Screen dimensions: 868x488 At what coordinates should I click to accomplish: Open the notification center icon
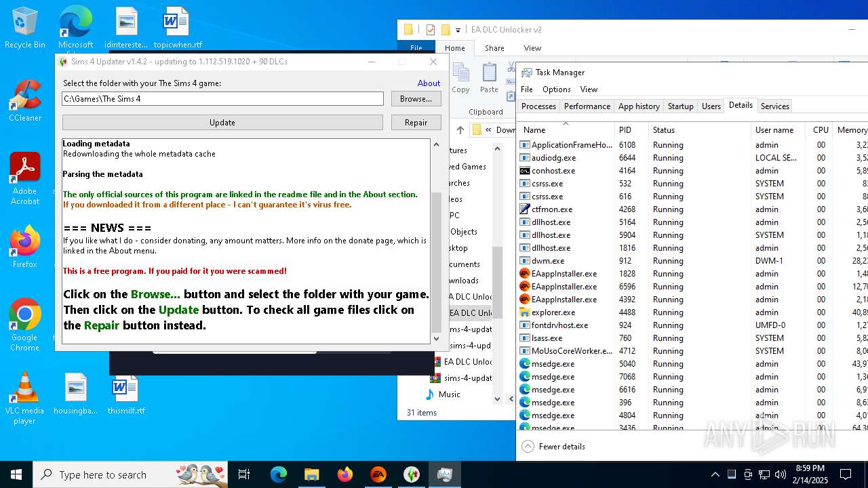(846, 474)
